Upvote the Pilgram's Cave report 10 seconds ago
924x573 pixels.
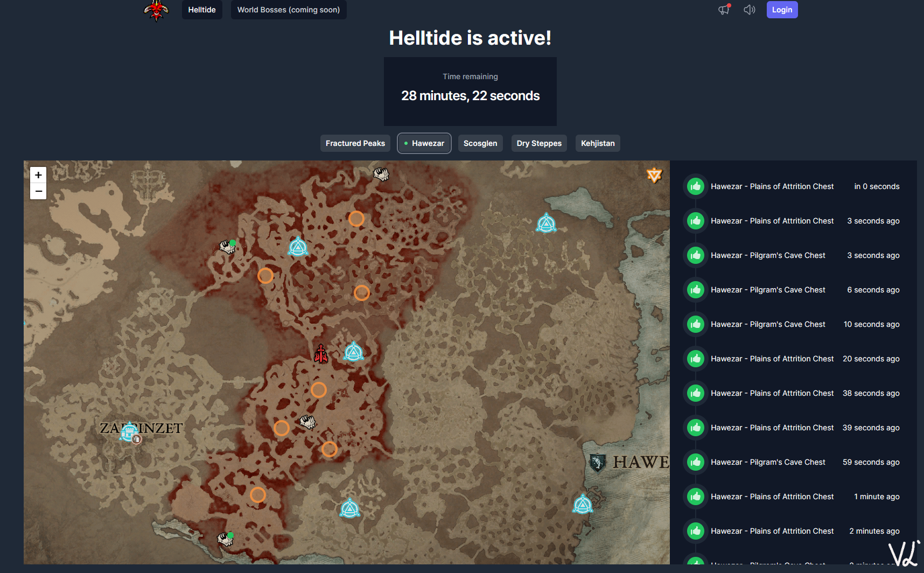(x=696, y=324)
